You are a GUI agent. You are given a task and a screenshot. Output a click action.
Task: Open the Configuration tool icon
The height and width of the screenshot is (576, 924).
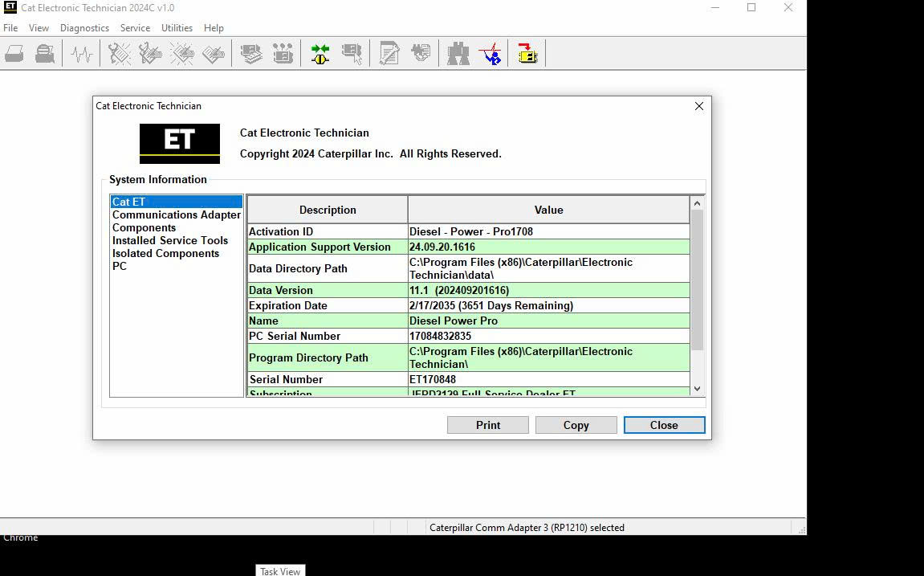[283, 54]
